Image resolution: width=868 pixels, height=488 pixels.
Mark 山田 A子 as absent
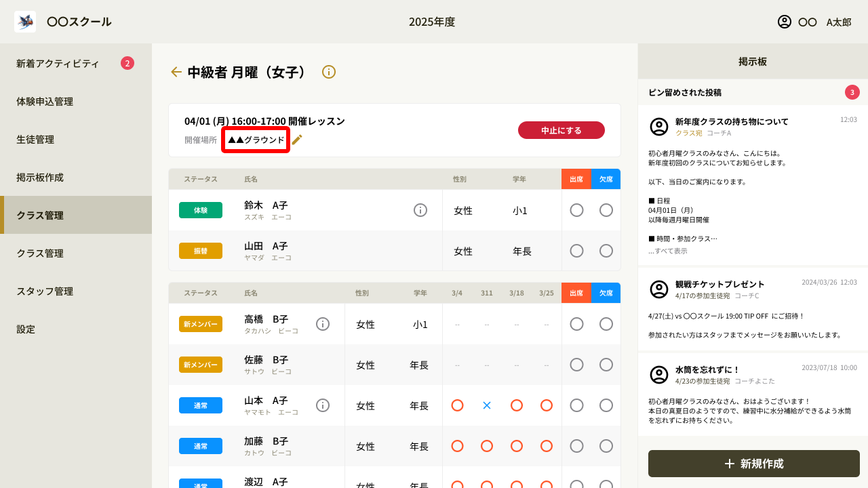(606, 251)
